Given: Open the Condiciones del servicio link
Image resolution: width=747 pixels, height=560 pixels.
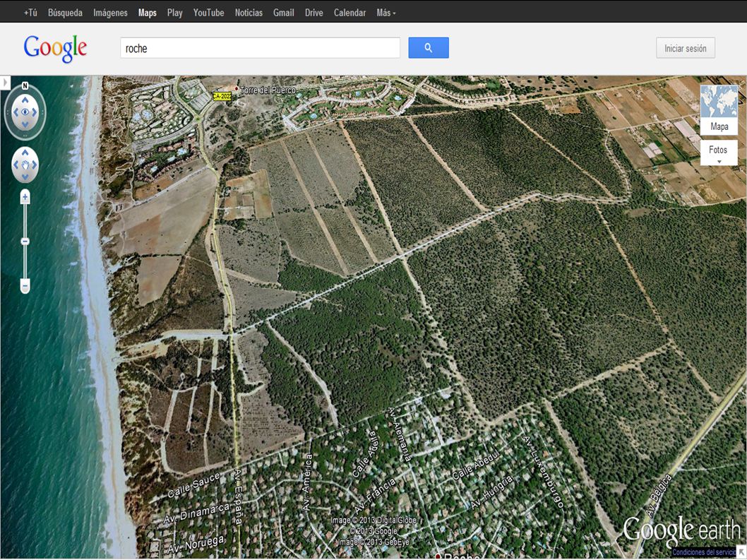Looking at the screenshot, I should coord(704,552).
